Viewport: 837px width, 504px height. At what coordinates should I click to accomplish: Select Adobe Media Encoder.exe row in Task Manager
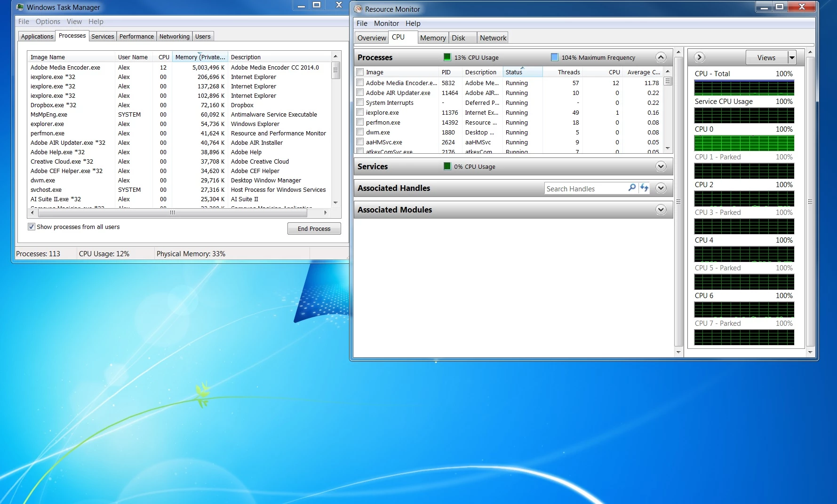point(179,67)
